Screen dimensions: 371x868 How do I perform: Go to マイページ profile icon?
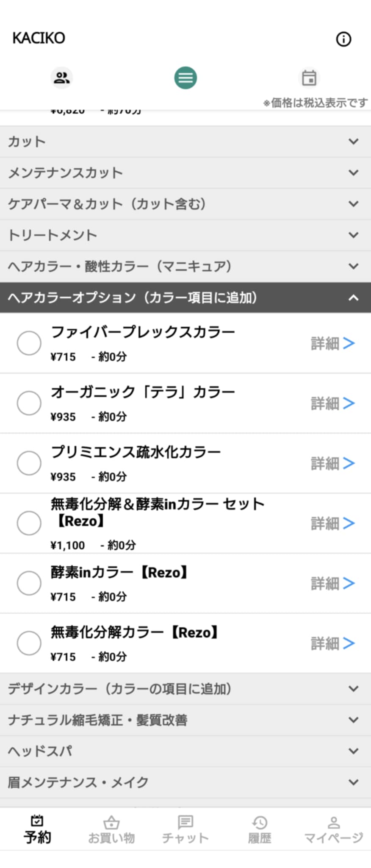pos(334,822)
